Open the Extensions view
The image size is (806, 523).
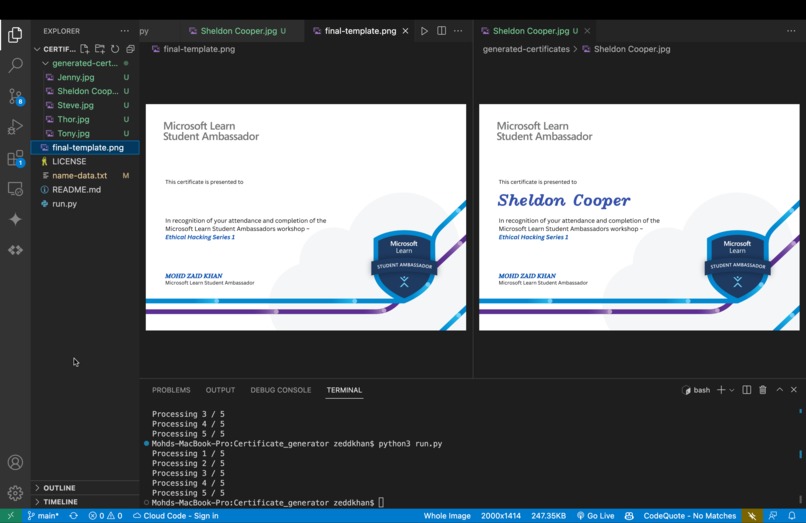(x=15, y=158)
